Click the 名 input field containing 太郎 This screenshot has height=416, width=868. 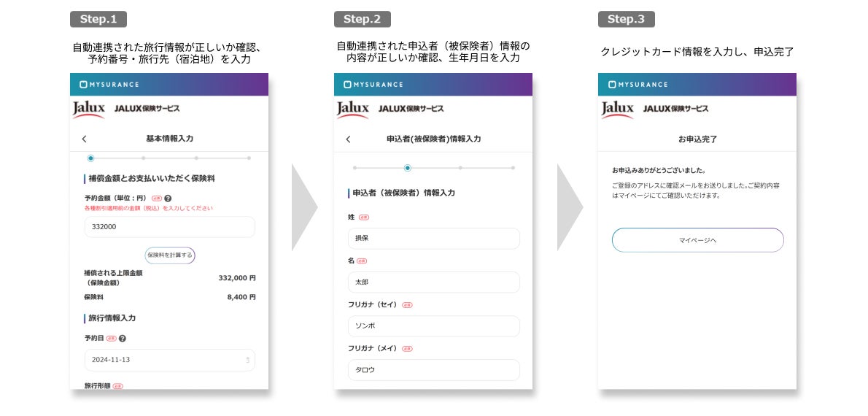pos(433,282)
